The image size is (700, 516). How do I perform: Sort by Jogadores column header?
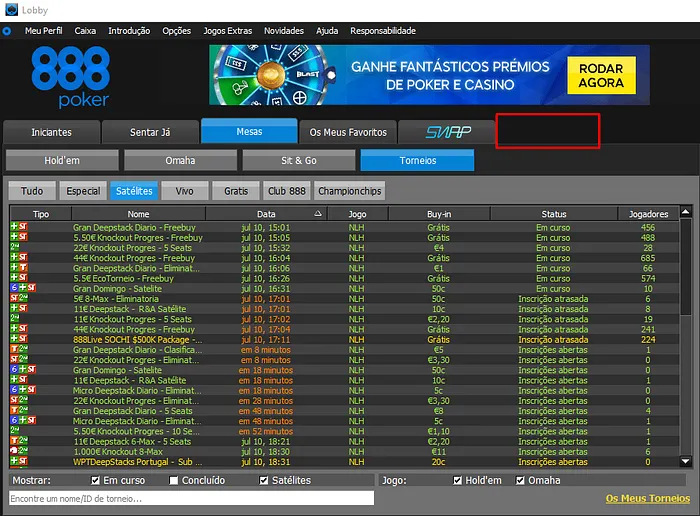648,214
